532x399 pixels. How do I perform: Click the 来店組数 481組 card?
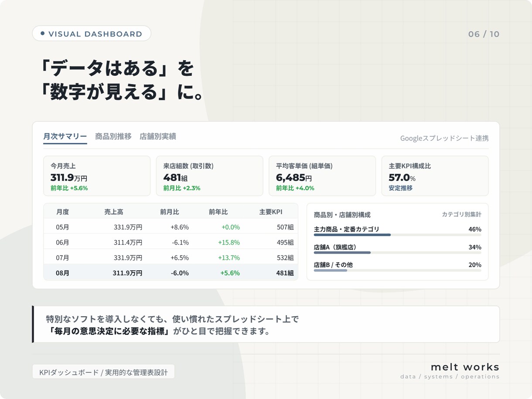(x=210, y=176)
